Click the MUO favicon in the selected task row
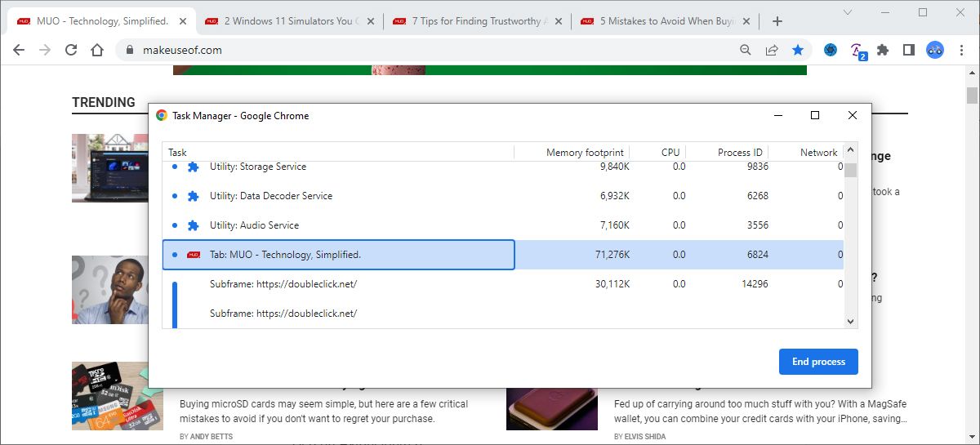The width and height of the screenshot is (980, 445). pos(194,255)
